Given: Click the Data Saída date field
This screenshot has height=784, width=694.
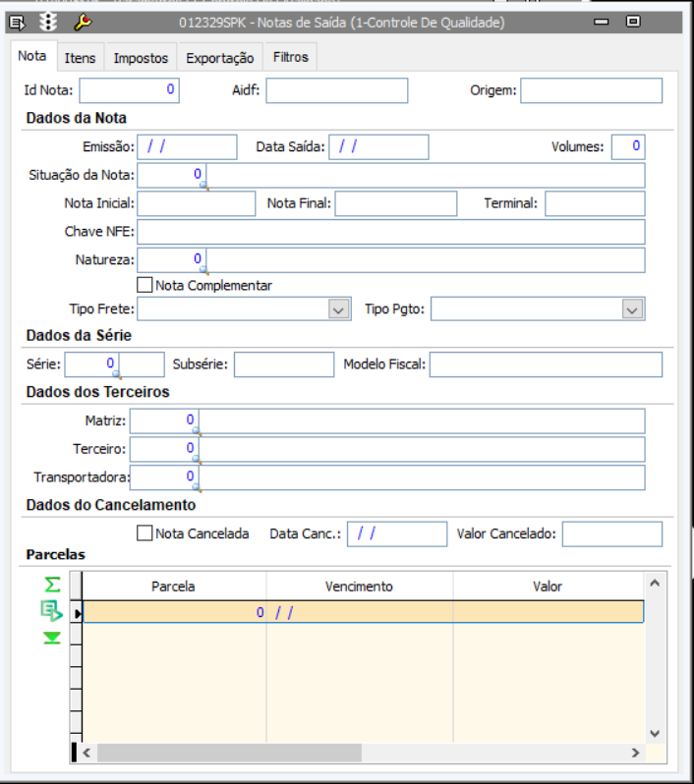Looking at the screenshot, I should tap(378, 147).
